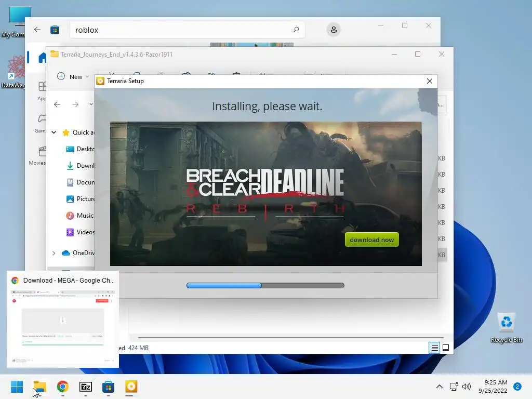Viewport: 532px width, 399px height.
Task: Open the Windows Start menu
Action: click(x=17, y=387)
